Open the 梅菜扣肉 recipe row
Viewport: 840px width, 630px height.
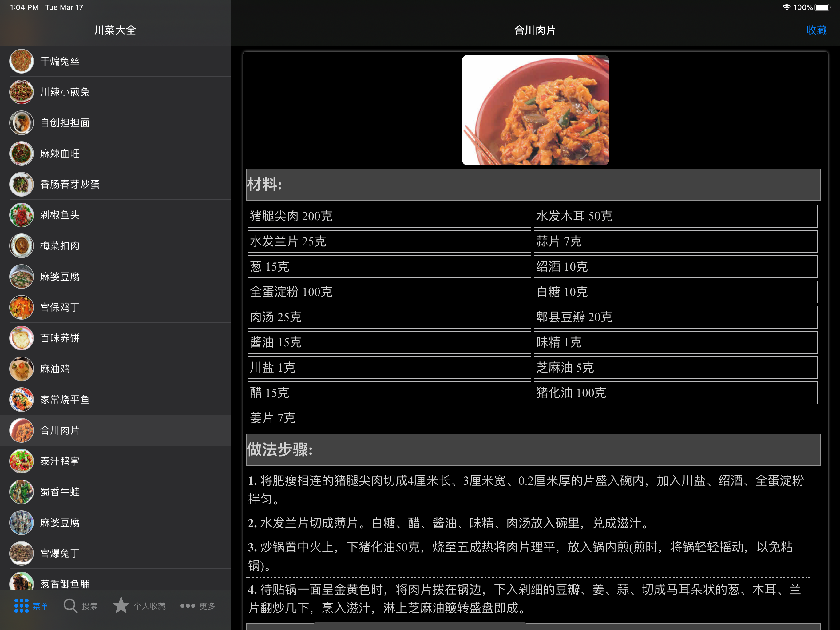(x=115, y=246)
